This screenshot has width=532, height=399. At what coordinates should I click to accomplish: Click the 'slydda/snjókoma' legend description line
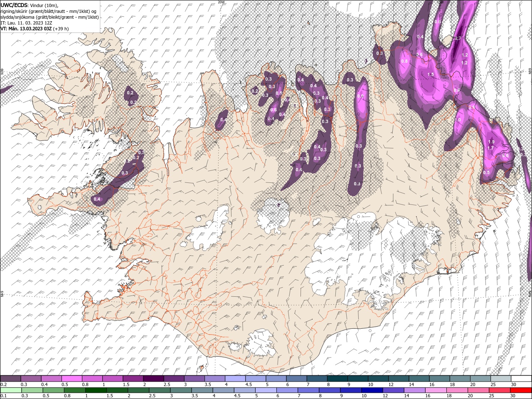(49, 17)
